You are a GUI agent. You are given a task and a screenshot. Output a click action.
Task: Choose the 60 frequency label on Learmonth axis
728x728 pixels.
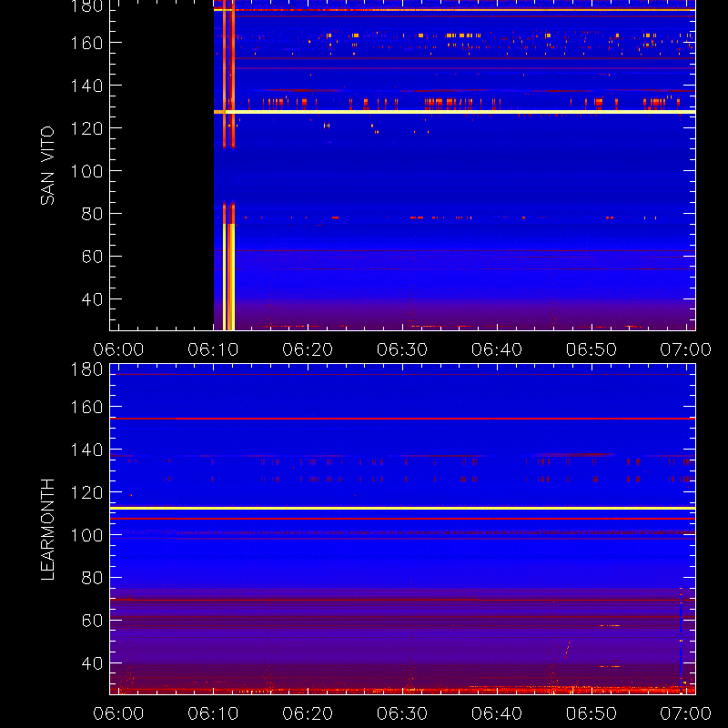tap(92, 621)
